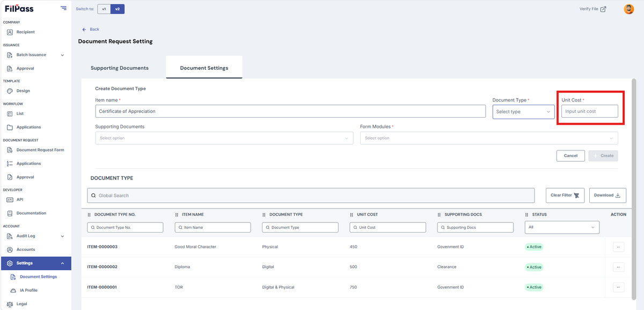This screenshot has width=644, height=310.
Task: Click the Document Type No. filter field
Action: [x=125, y=228]
